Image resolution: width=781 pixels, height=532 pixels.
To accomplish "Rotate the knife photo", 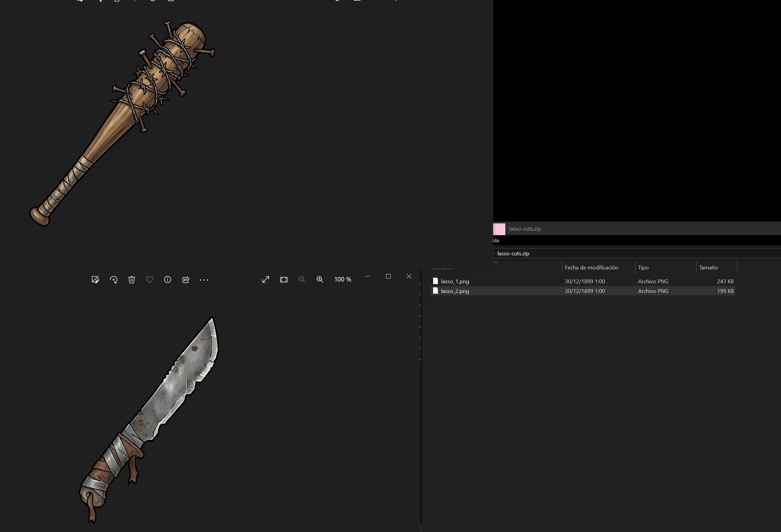I will [114, 279].
